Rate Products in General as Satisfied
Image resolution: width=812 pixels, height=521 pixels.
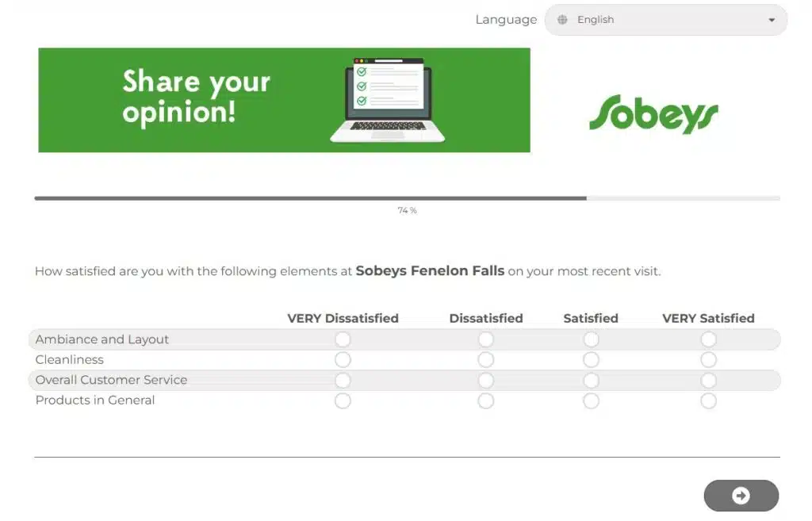point(591,400)
